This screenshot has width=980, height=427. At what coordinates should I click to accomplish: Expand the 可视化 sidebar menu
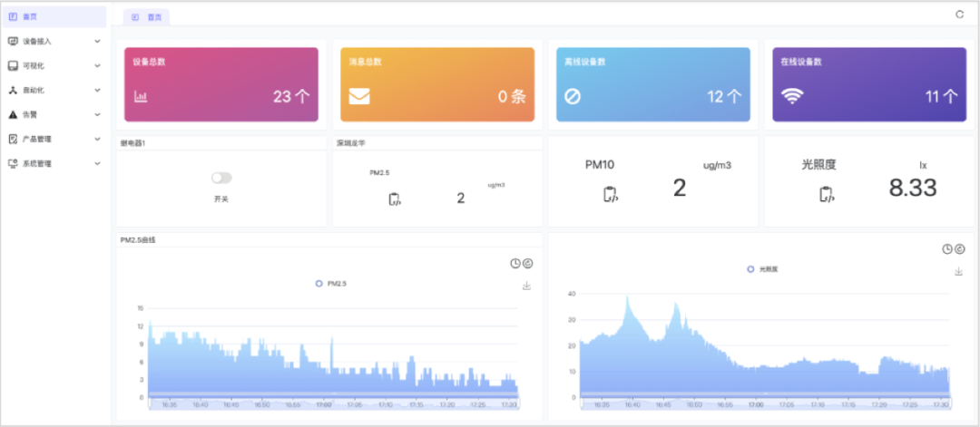[54, 65]
